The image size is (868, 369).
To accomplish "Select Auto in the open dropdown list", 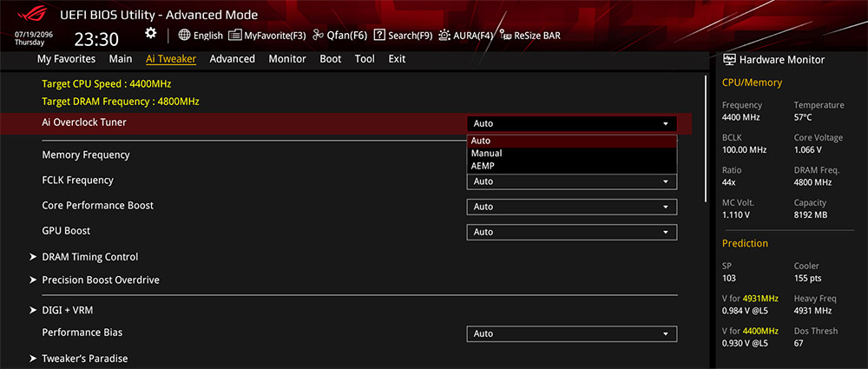I will pyautogui.click(x=481, y=141).
